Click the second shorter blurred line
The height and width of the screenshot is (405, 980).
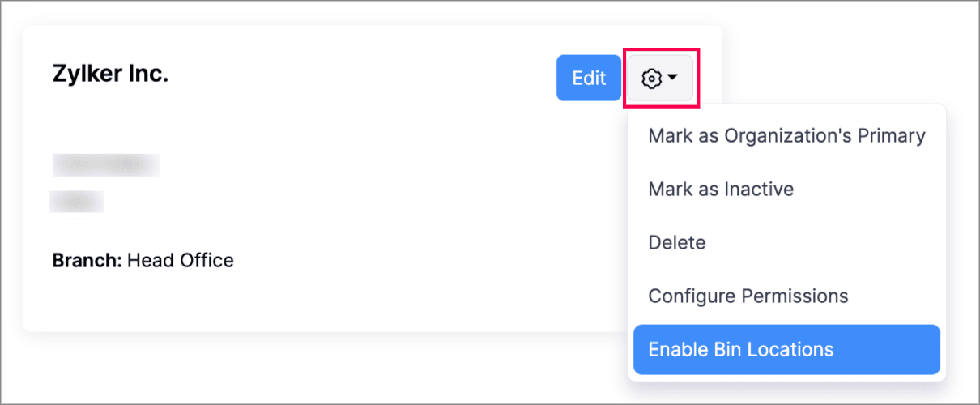[x=78, y=201]
